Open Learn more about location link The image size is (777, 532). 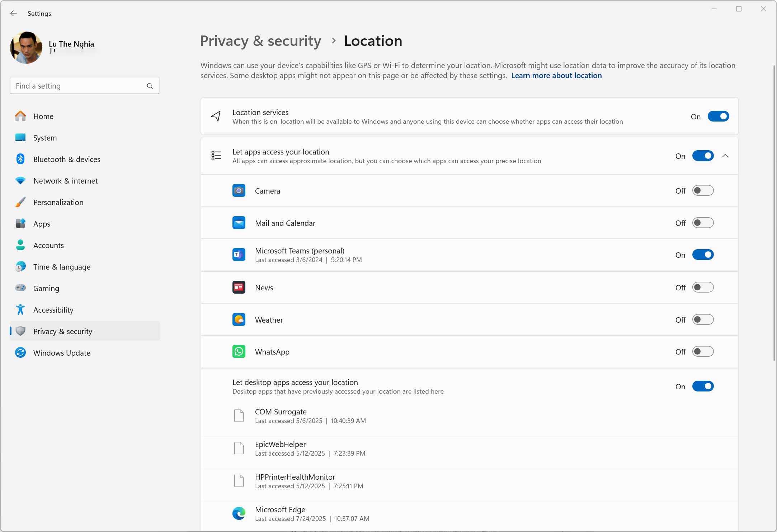[556, 76]
